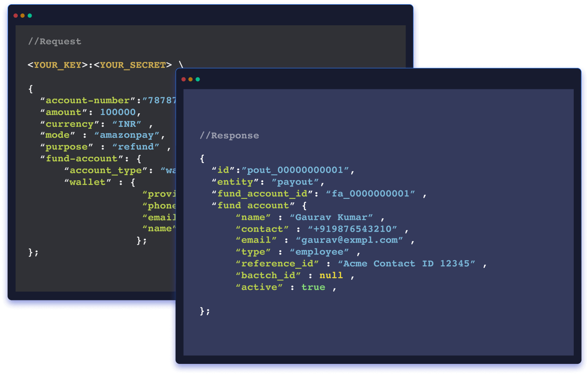Click the amount value 100000
Image resolution: width=588 pixels, height=374 pixels.
[118, 112]
